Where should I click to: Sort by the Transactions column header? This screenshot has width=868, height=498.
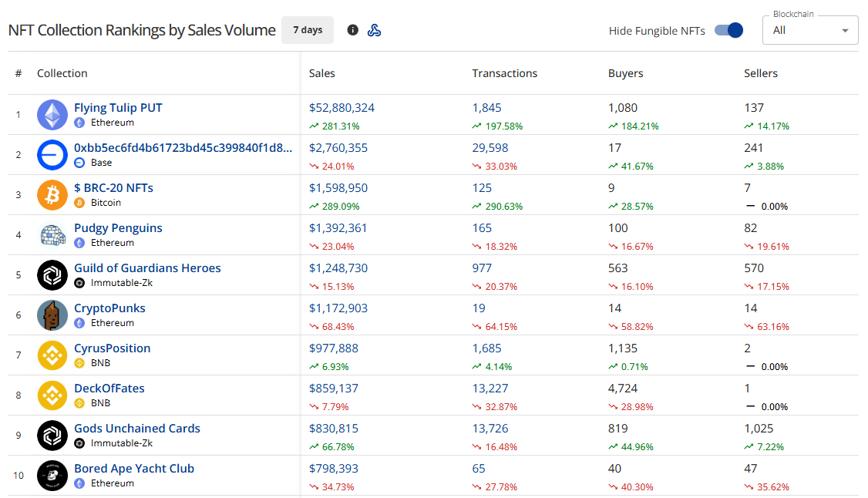[x=505, y=73]
